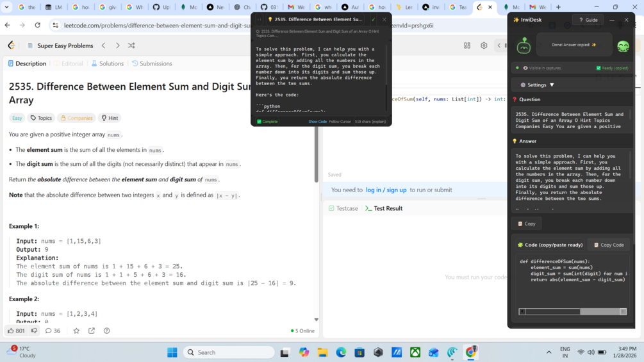Image resolution: width=644 pixels, height=362 pixels.
Task: Open Xbox app from taskbar
Action: (x=415, y=352)
